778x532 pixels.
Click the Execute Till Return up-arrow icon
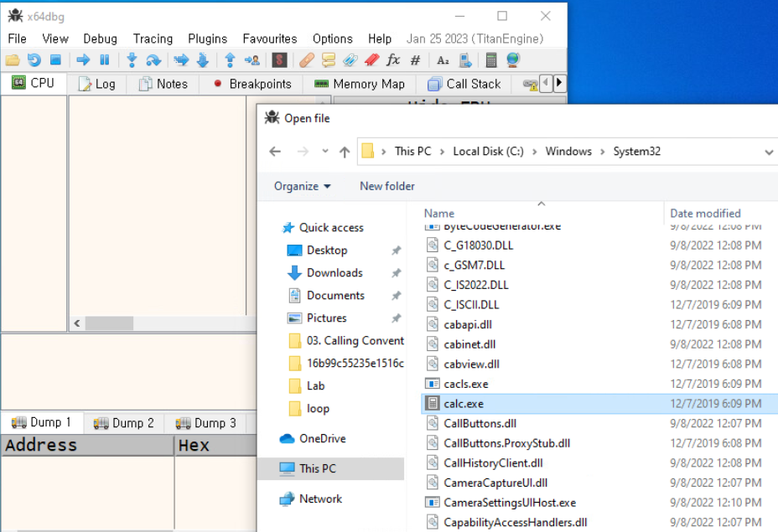(230, 60)
